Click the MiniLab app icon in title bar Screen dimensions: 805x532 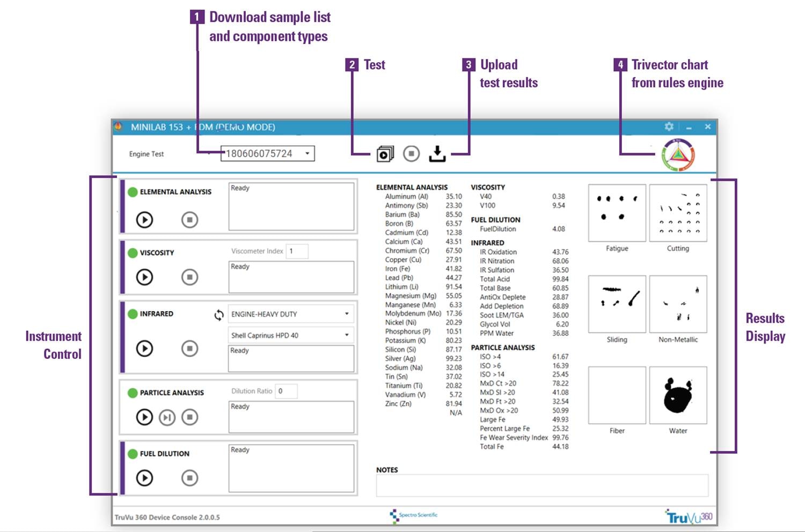click(x=118, y=127)
